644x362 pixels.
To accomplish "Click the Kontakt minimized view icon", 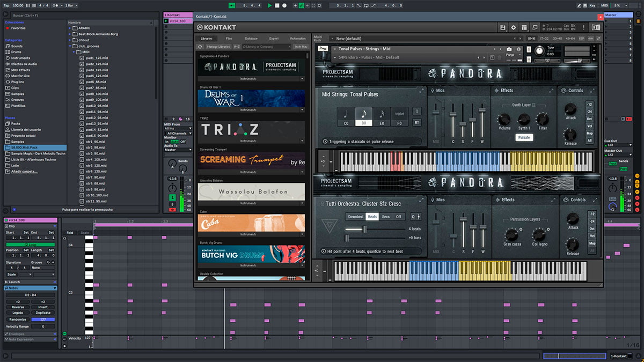I will coord(535,27).
